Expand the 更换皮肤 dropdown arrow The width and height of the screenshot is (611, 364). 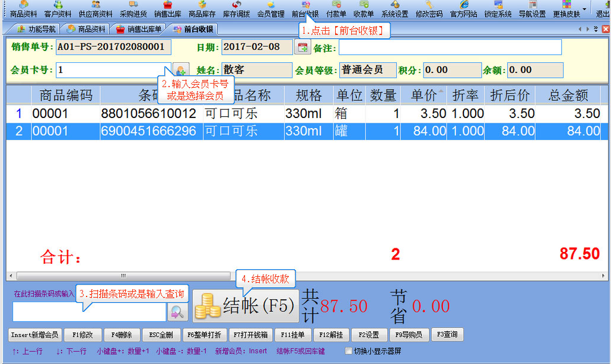[584, 9]
